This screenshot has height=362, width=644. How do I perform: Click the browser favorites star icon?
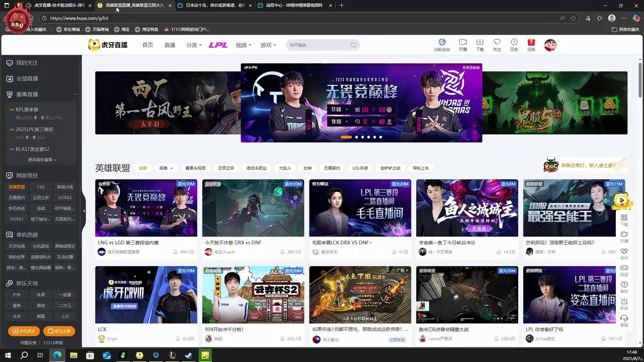pos(573,18)
